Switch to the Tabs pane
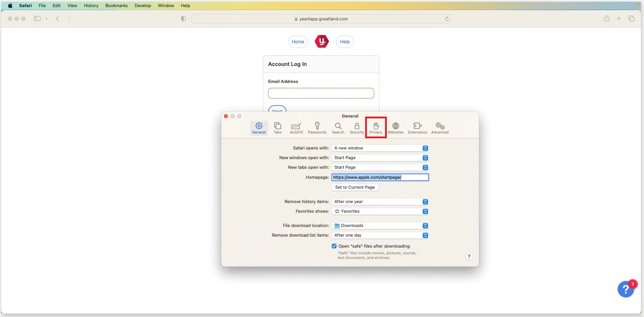The height and width of the screenshot is (317, 644). (277, 128)
